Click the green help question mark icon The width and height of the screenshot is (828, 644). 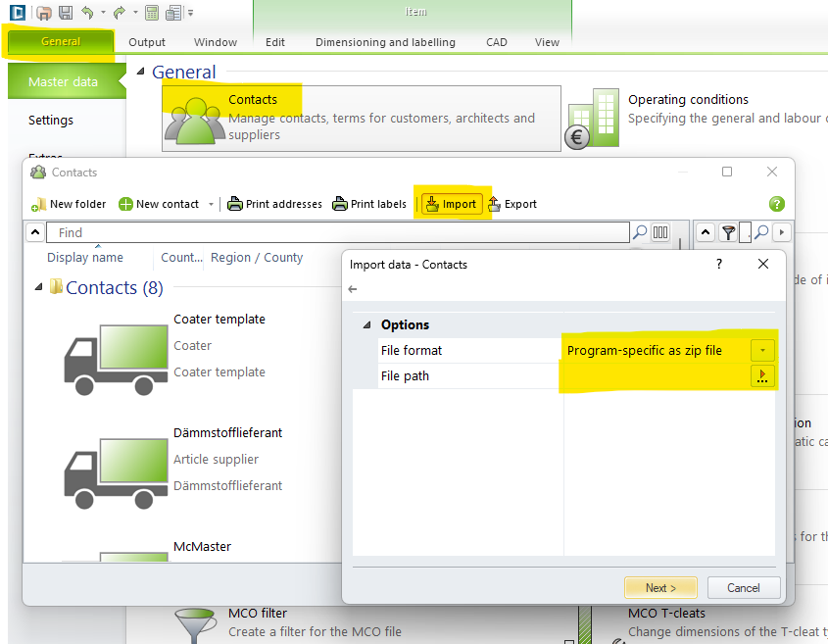pyautogui.click(x=776, y=204)
